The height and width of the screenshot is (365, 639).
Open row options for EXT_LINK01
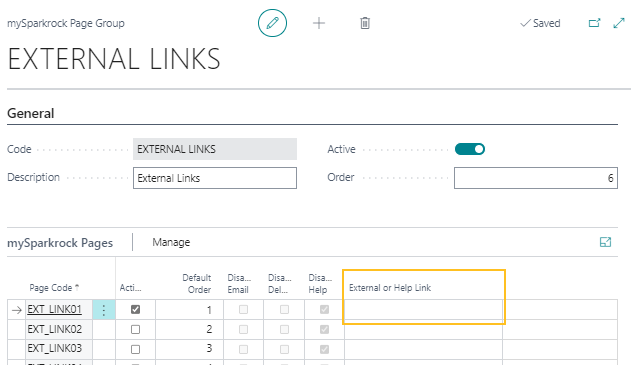(104, 310)
